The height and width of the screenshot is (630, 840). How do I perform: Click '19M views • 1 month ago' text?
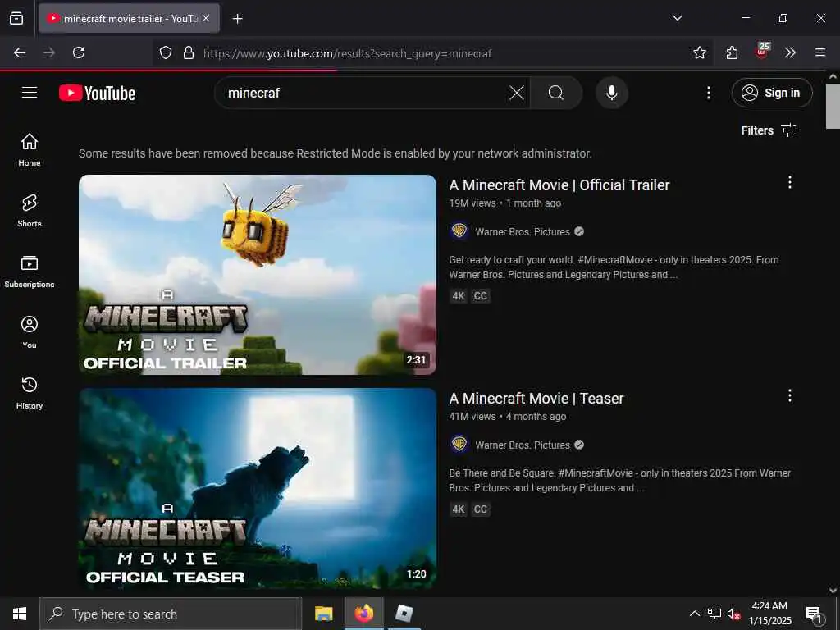coord(505,203)
